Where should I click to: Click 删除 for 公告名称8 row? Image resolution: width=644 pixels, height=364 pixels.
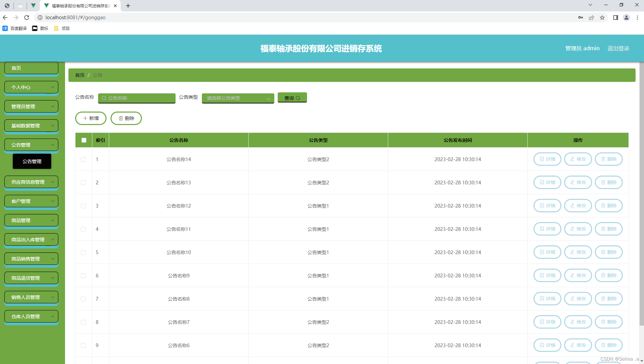[x=609, y=299]
